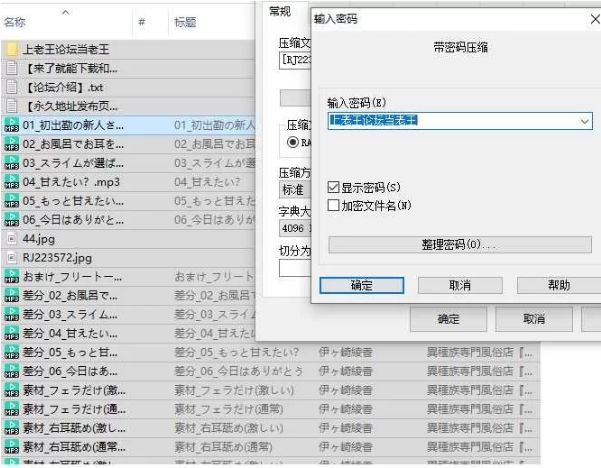
Task: Click MP3 icon of 02_お風呂でお耳を...
Action: click(11, 144)
